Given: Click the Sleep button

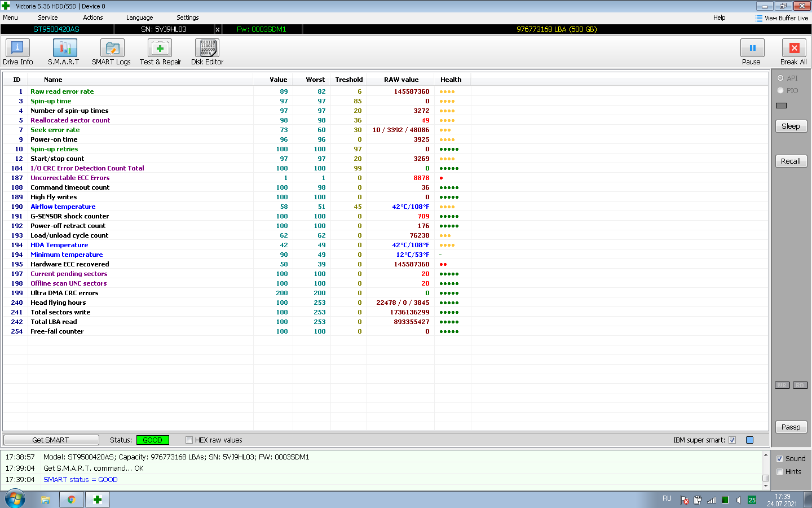Looking at the screenshot, I should (791, 126).
